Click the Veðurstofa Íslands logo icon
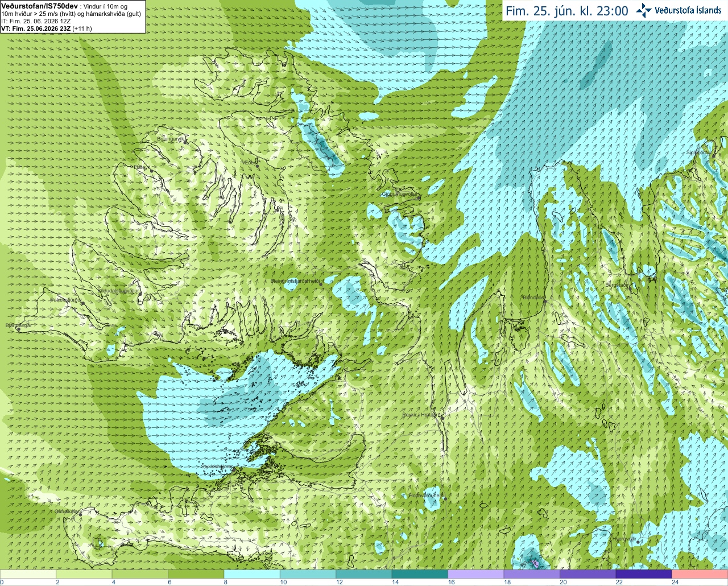This screenshot has width=728, height=586. (x=644, y=10)
